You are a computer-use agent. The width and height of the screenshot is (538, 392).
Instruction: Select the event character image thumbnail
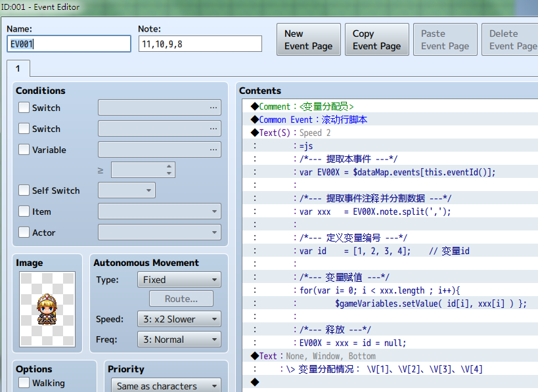(47, 309)
